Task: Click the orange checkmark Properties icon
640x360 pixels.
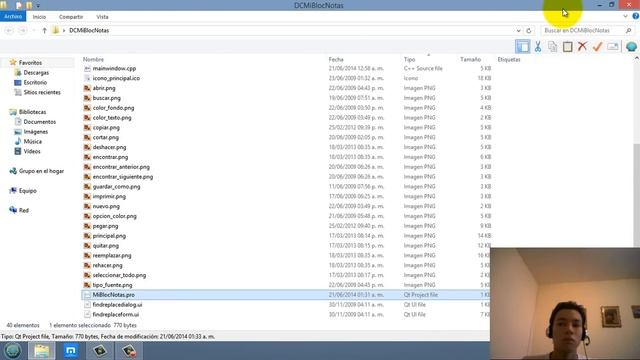Action: coord(597,47)
